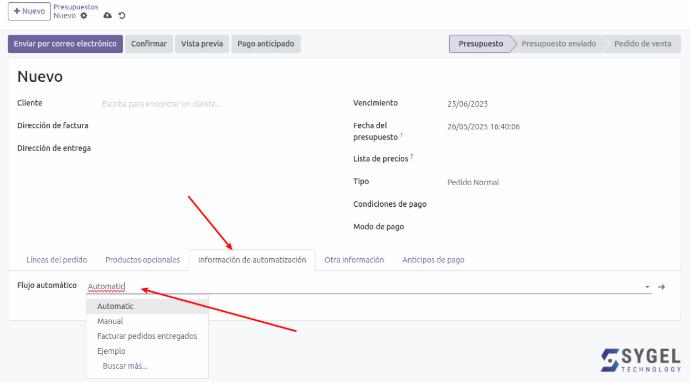Switch to the Líneas del pedido tab
The height and width of the screenshot is (382, 690).
(x=57, y=260)
